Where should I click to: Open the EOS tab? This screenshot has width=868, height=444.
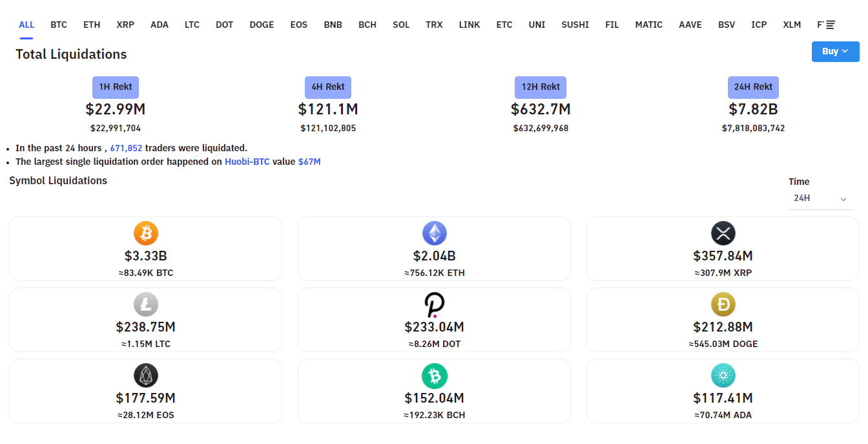coord(299,25)
